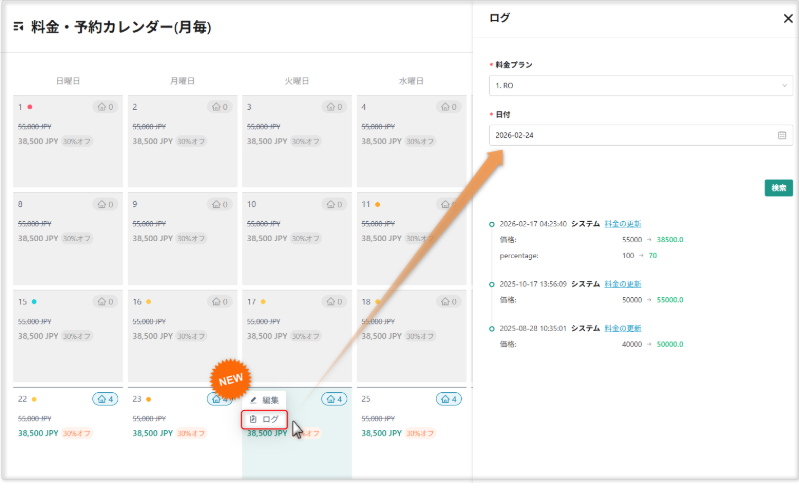799x489 pixels.
Task: Click room count badge on day 1
Action: (x=105, y=107)
